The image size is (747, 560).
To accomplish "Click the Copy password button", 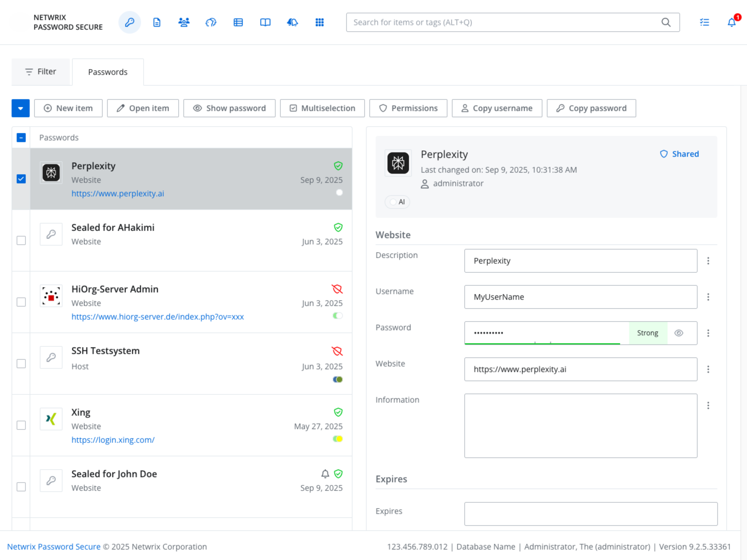I will (x=591, y=108).
